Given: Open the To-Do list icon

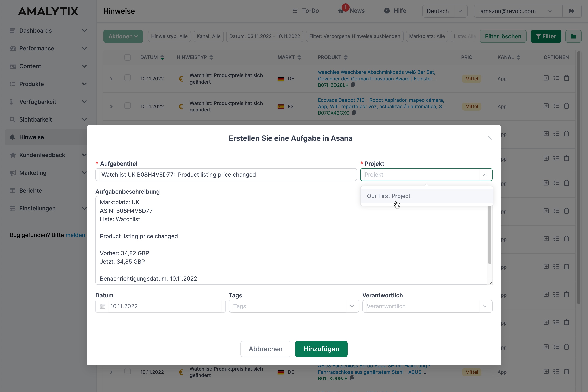Looking at the screenshot, I should (295, 11).
